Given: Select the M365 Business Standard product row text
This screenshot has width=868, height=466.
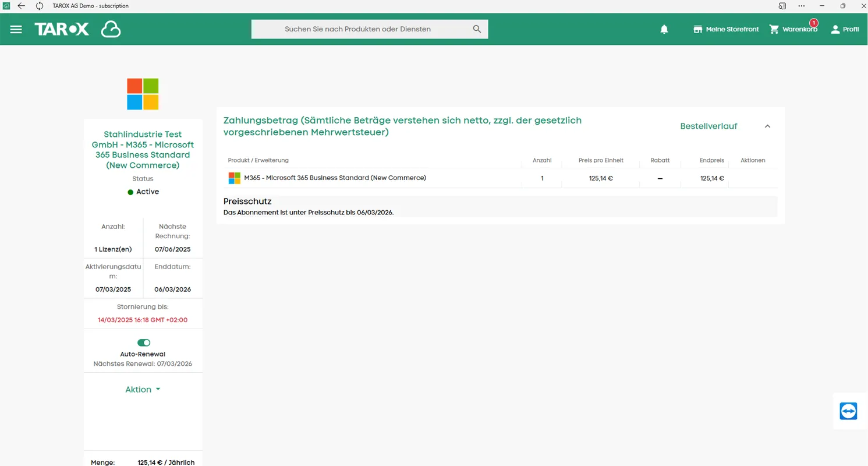Looking at the screenshot, I should [335, 178].
